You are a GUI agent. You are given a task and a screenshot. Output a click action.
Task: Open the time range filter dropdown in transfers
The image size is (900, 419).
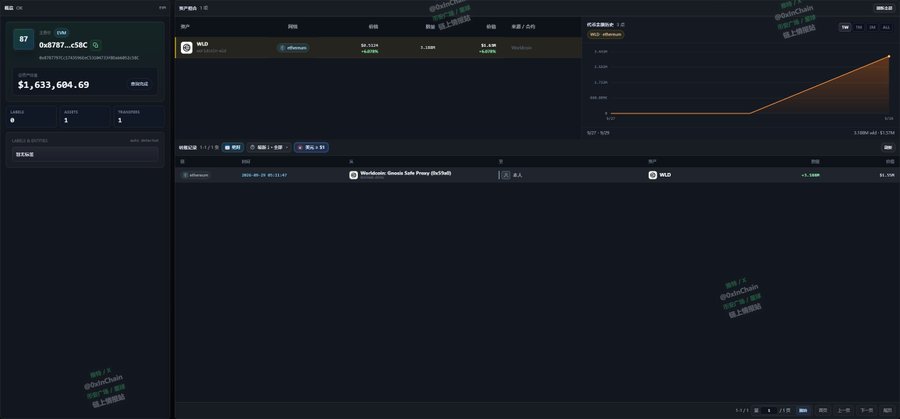(269, 148)
